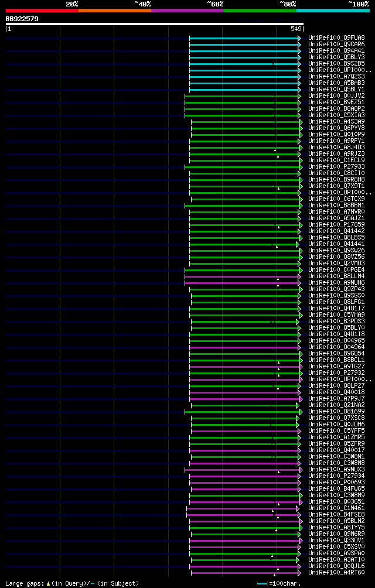
Task: Select label UniRef100_C6TCX9
Action: 336,199
